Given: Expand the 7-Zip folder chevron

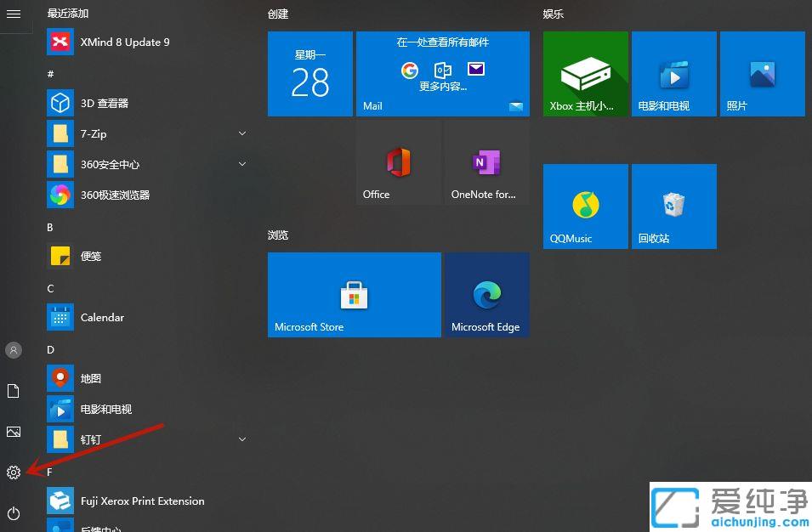Looking at the screenshot, I should pyautogui.click(x=242, y=133).
